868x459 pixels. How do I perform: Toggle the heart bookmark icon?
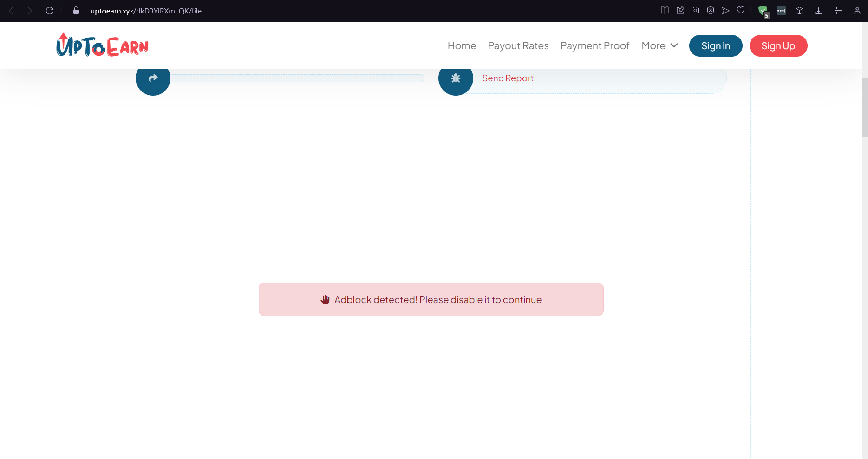pos(741,10)
